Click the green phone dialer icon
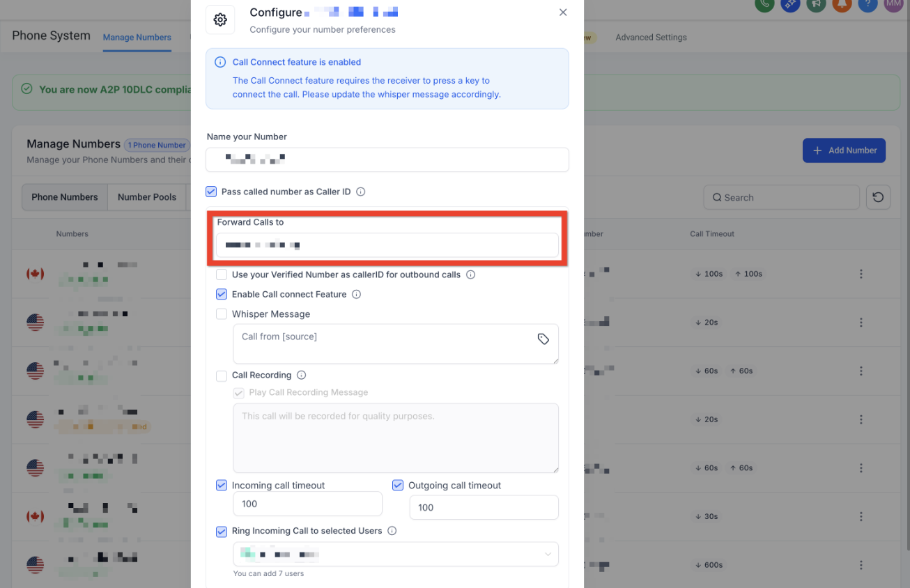Screen dimensions: 910x588 pos(764,3)
